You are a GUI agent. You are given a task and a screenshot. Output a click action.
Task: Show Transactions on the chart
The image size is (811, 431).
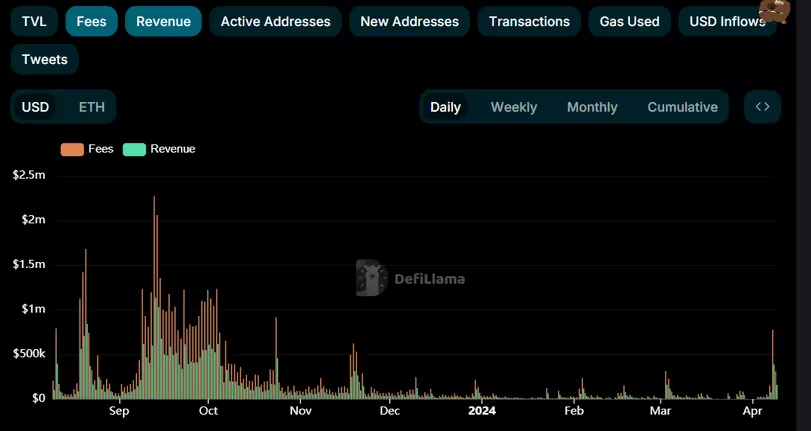click(529, 21)
